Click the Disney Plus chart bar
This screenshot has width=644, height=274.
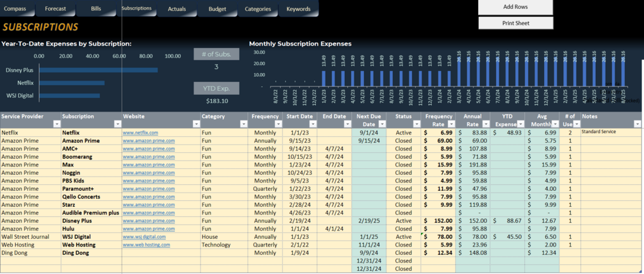pos(99,70)
